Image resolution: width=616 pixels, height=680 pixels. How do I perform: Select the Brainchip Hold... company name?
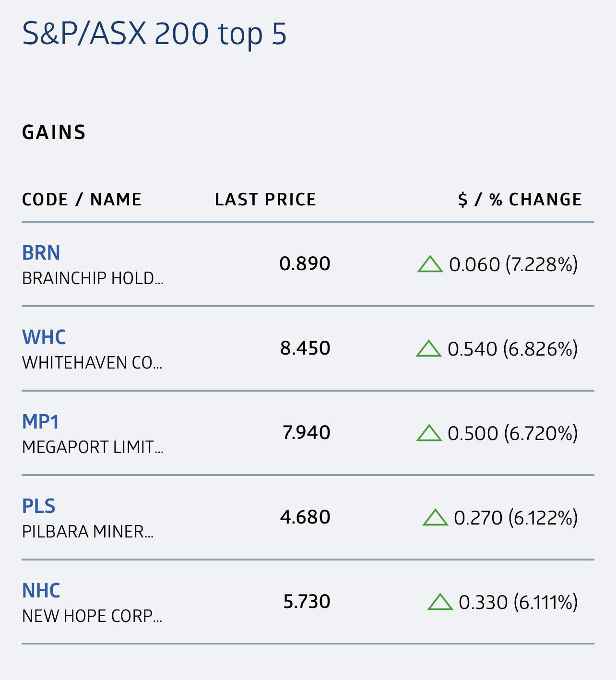93,278
